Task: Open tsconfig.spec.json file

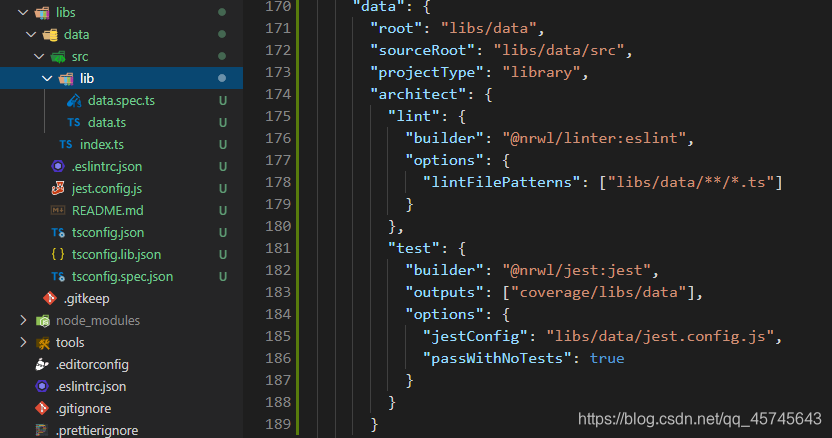Action: [x=122, y=277]
